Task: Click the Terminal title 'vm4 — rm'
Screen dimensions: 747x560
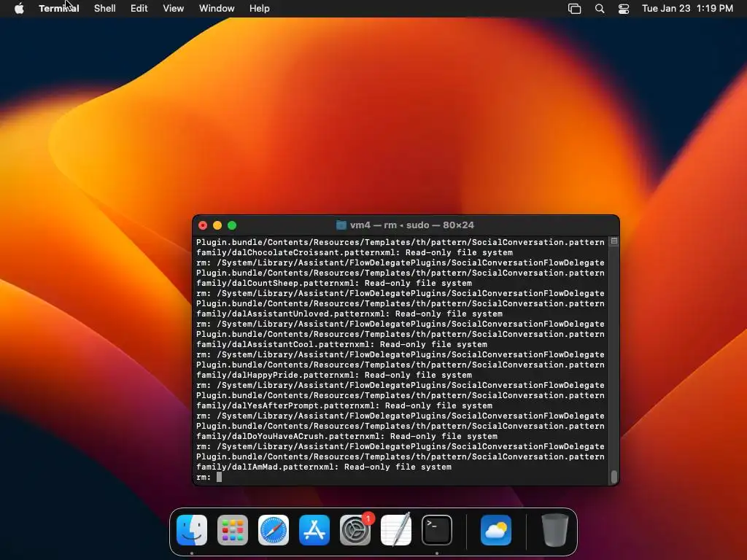Action: (x=374, y=225)
